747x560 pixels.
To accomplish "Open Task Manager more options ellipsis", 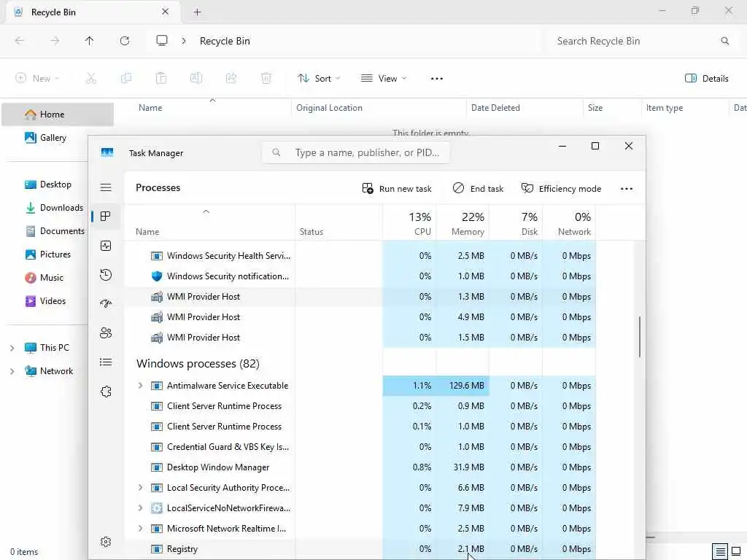I will (x=627, y=189).
